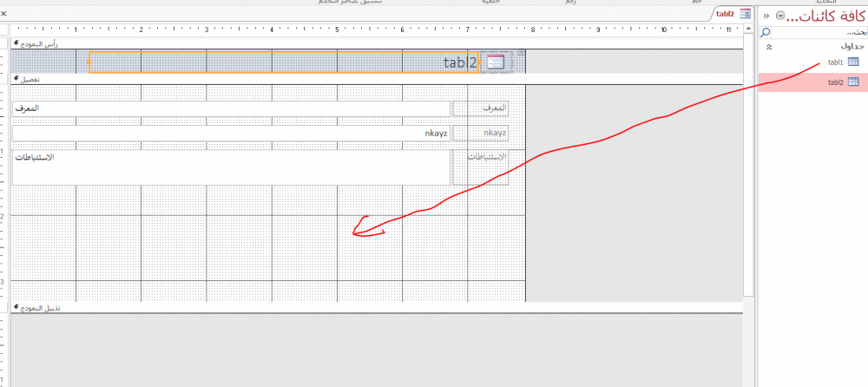Click the layout selector handle in header
Image resolution: width=868 pixels, height=387 pixels.
click(520, 53)
